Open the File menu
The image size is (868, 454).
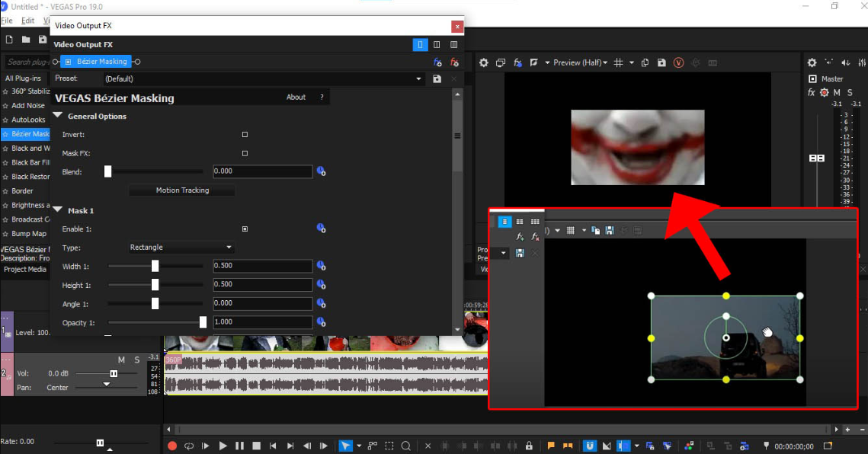point(7,21)
